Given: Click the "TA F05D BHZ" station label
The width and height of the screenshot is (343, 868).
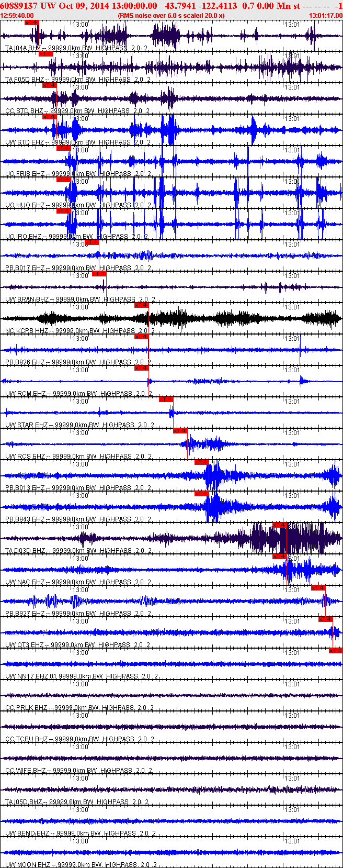Looking at the screenshot, I should click(25, 80).
